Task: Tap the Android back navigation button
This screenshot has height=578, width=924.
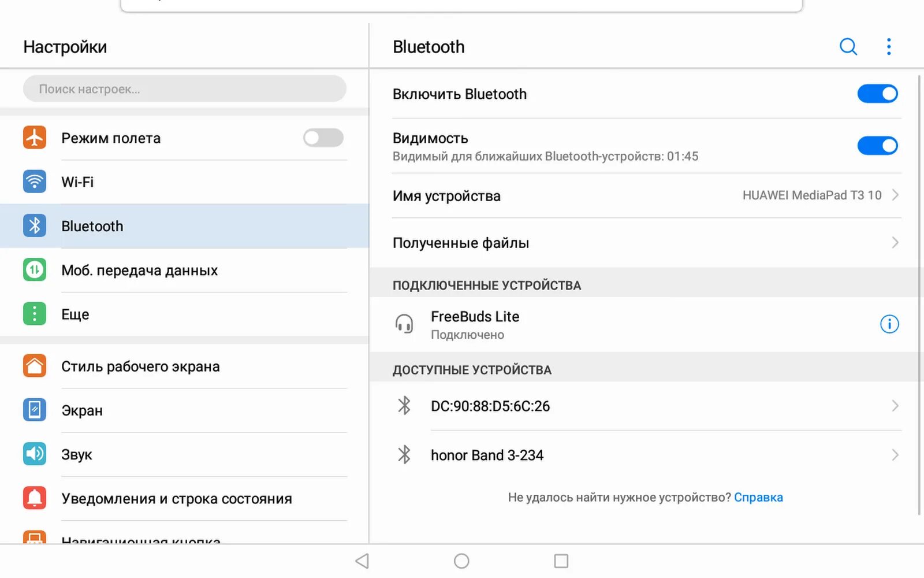Action: [x=362, y=561]
